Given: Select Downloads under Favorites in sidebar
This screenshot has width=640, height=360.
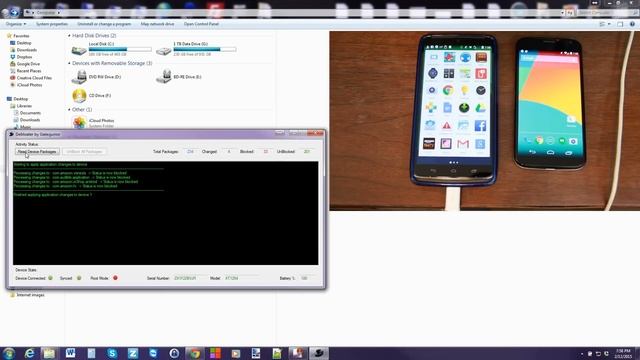Looking at the screenshot, I should click(27, 50).
